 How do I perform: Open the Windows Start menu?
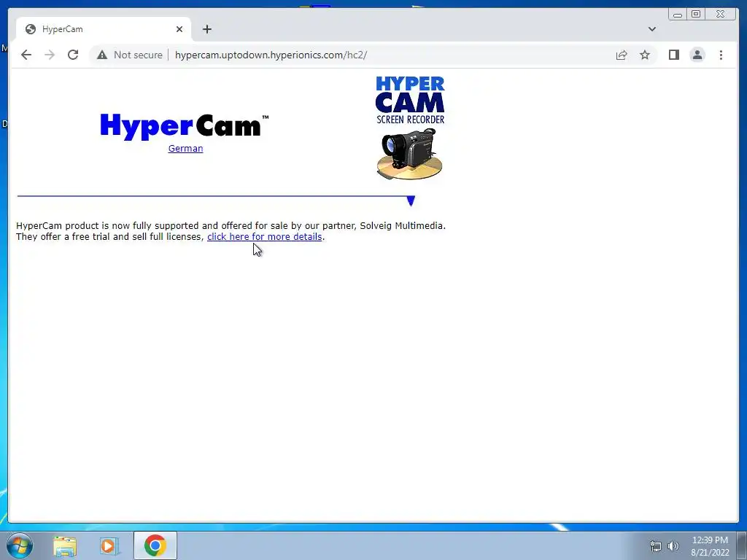click(19, 545)
